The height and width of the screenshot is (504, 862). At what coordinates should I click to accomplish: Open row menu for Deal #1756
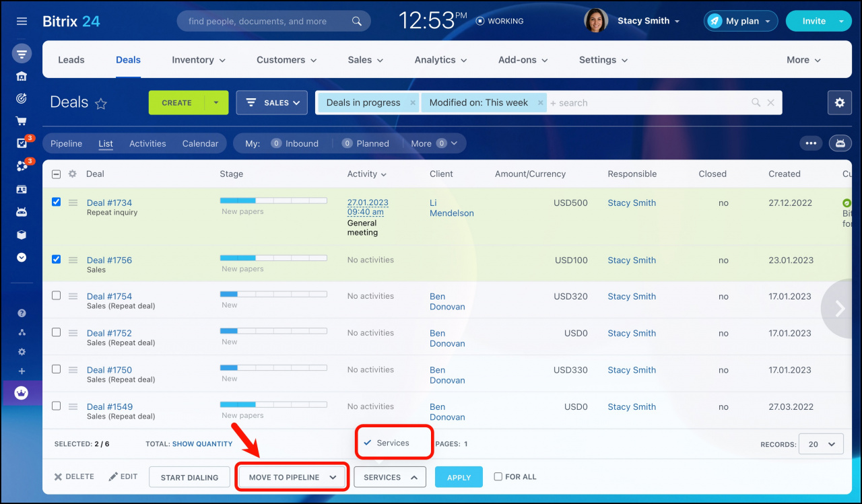73,260
